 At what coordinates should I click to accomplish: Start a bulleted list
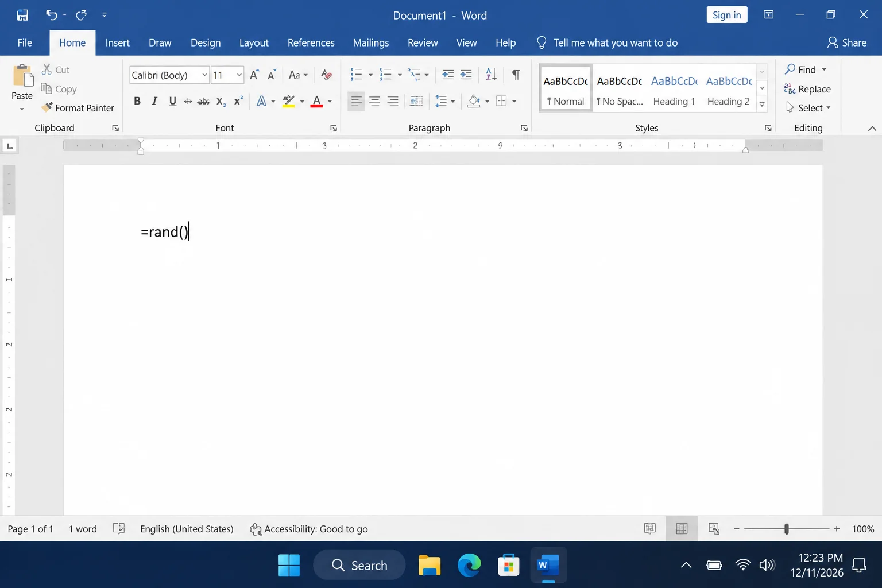pos(357,75)
